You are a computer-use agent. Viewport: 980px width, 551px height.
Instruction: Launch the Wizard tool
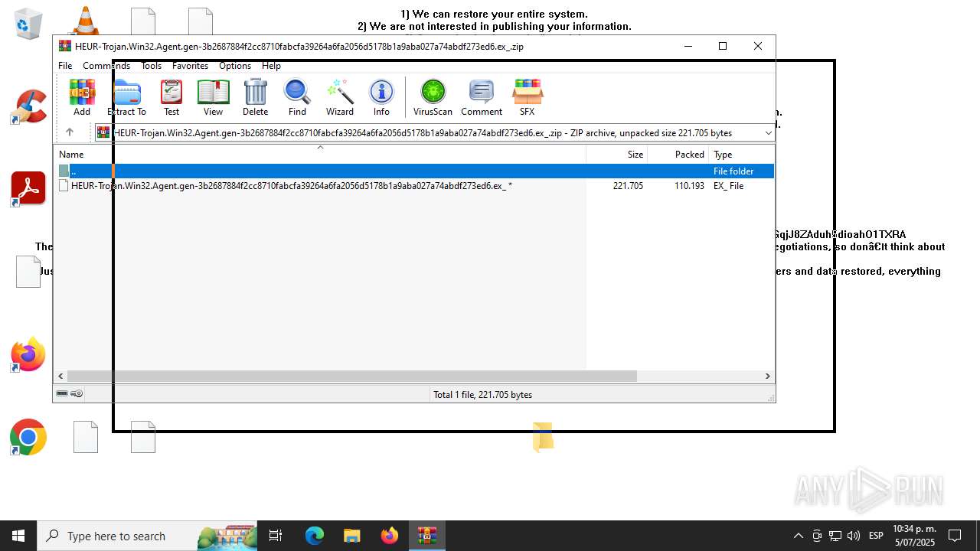(x=340, y=97)
